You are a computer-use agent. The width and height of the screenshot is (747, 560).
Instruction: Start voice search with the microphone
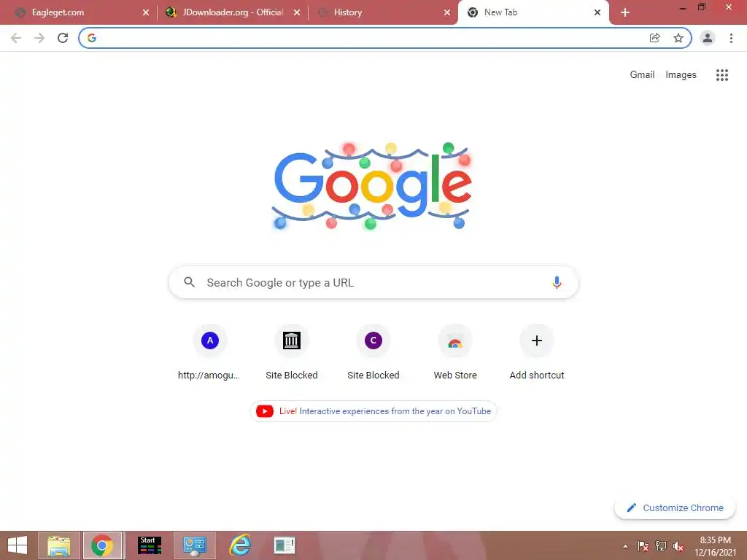coord(557,282)
